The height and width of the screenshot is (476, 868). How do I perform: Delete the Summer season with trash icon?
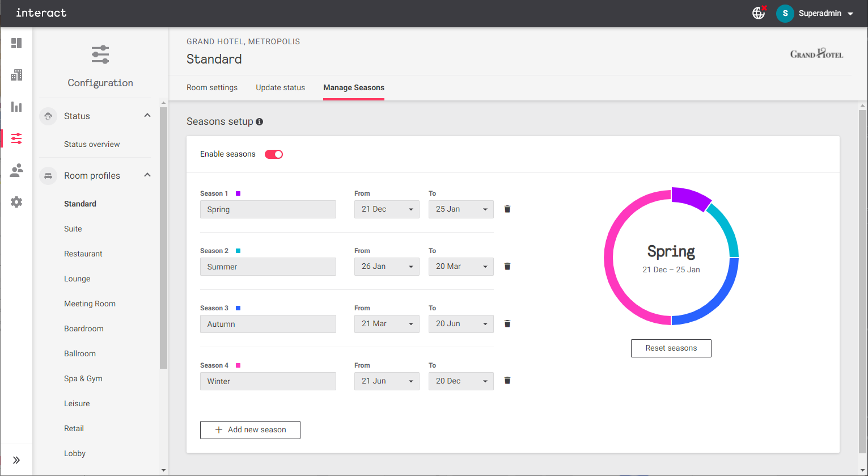coord(507,267)
